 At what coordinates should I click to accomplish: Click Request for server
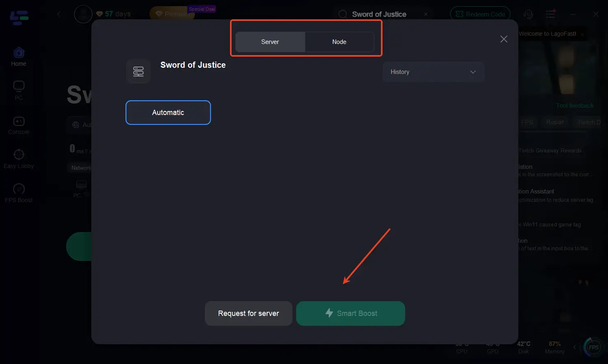coord(248,313)
